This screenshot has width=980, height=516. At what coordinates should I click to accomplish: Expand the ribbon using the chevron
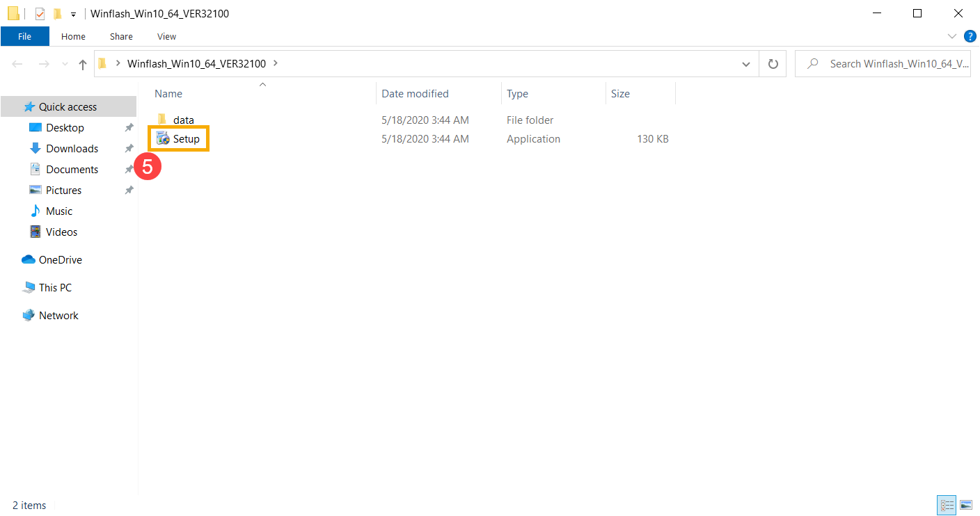pos(952,36)
